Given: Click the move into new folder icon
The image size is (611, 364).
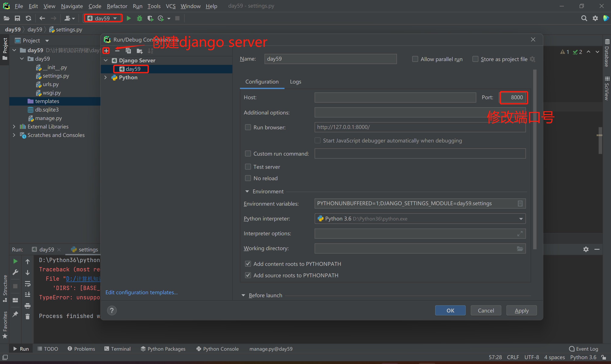Looking at the screenshot, I should tap(140, 51).
